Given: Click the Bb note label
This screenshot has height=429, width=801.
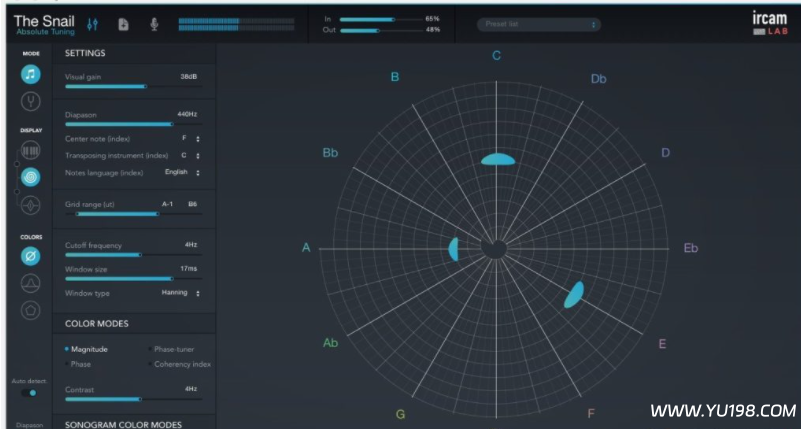Looking at the screenshot, I should (330, 153).
